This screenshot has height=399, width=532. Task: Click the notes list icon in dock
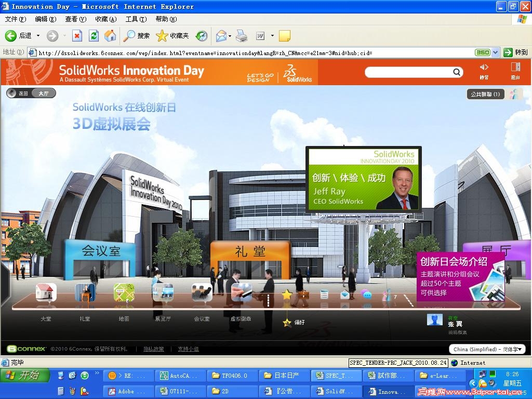(324, 295)
